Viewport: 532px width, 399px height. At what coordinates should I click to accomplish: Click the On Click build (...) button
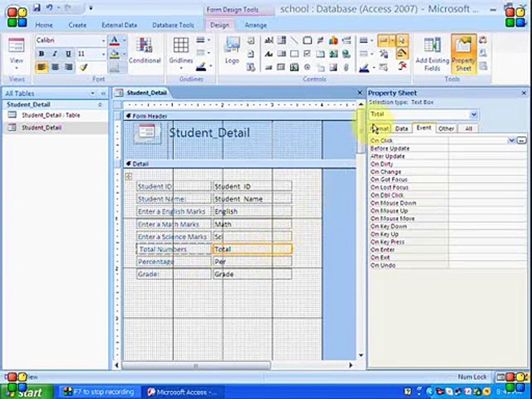coord(521,140)
